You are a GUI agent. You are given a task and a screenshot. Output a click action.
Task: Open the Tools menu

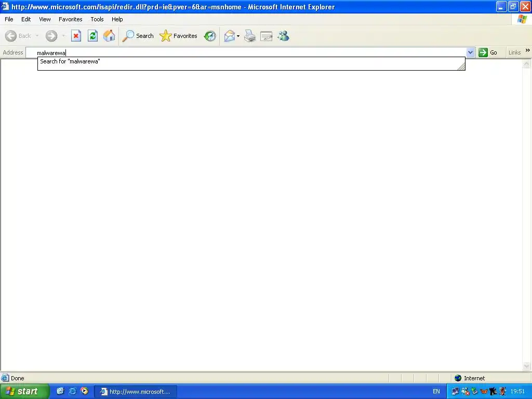[x=97, y=19]
